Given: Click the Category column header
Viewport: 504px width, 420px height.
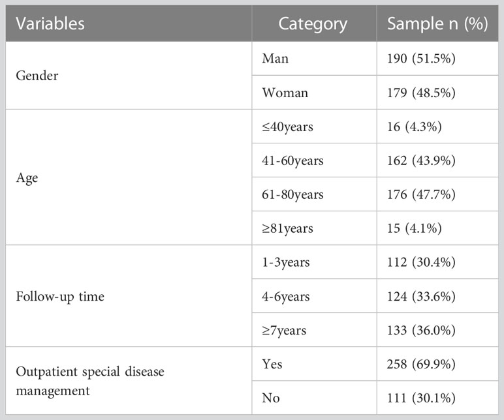Looking at the screenshot, I should click(313, 24).
